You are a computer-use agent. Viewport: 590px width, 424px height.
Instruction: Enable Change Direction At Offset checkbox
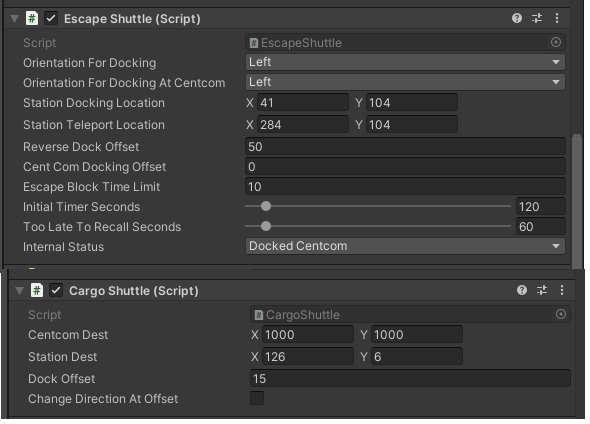click(x=257, y=398)
